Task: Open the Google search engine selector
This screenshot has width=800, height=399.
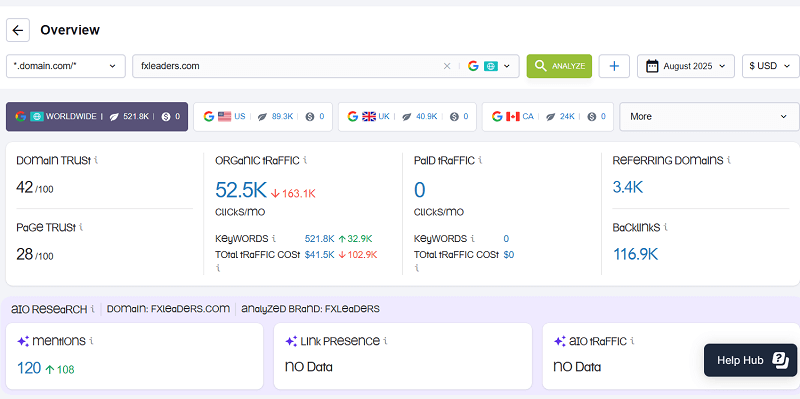Action: 489,66
